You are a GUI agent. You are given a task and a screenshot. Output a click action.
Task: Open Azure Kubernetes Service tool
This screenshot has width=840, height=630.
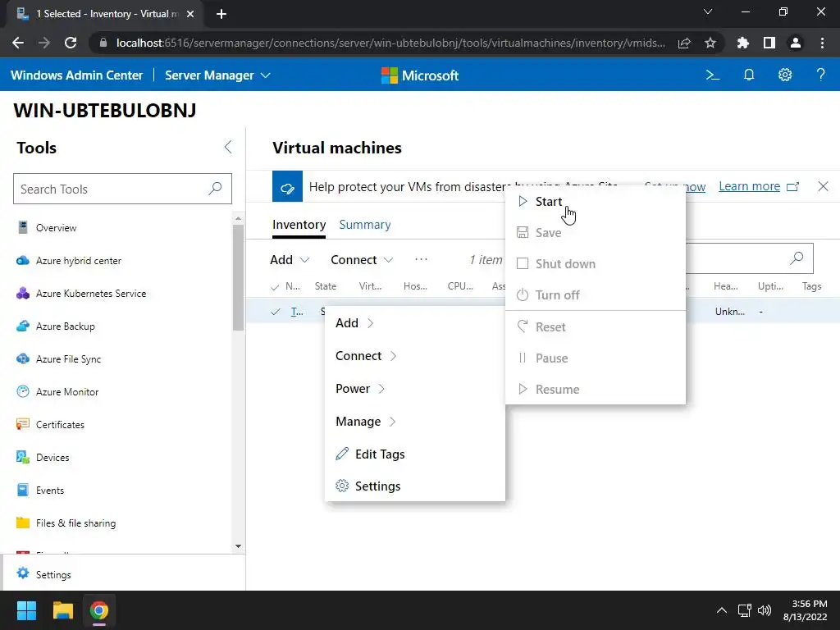coord(90,294)
